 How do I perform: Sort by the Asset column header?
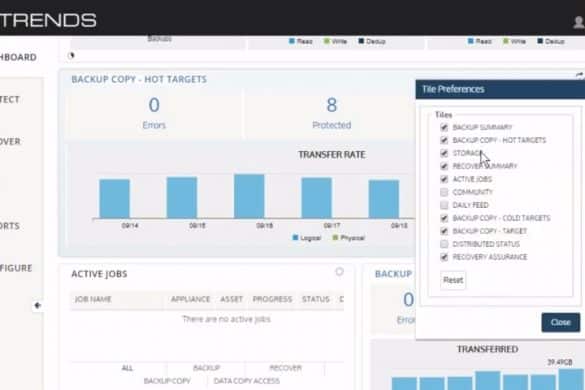[x=231, y=299]
